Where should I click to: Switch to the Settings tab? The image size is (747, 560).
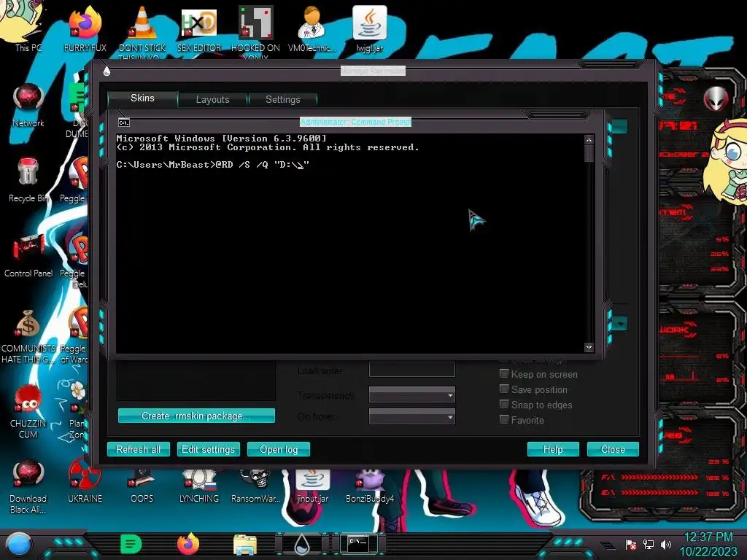(x=283, y=99)
